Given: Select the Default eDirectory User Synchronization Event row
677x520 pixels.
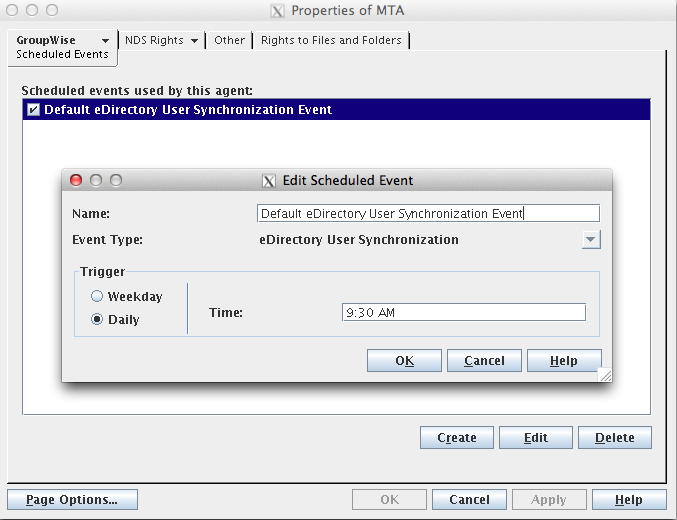Looking at the screenshot, I should coord(336,110).
